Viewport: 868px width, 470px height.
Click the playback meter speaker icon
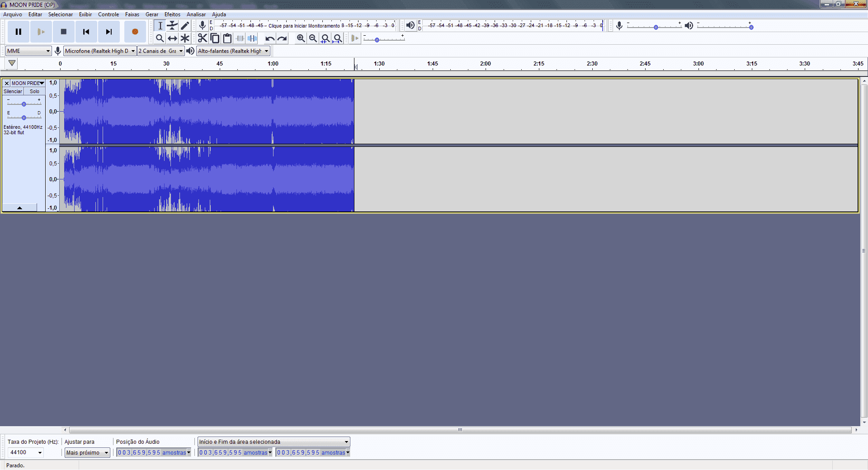point(410,25)
